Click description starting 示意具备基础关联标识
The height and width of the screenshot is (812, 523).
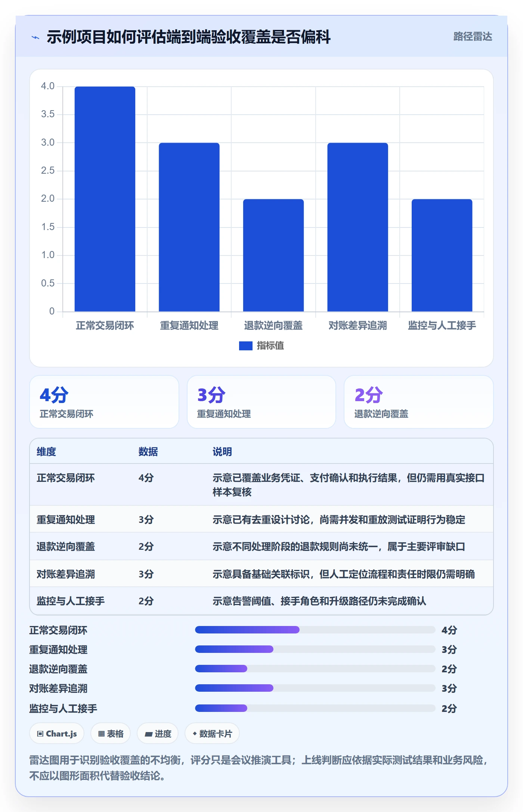click(344, 574)
